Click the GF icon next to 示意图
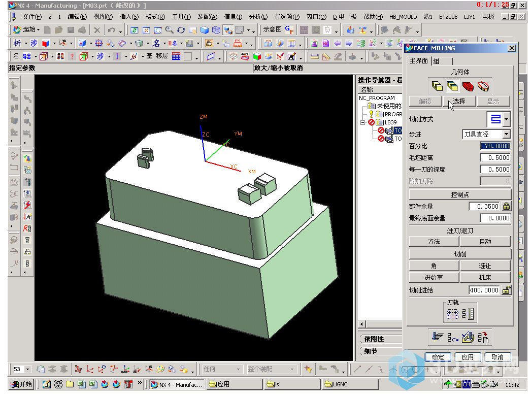The image size is (532, 397). click(x=289, y=30)
